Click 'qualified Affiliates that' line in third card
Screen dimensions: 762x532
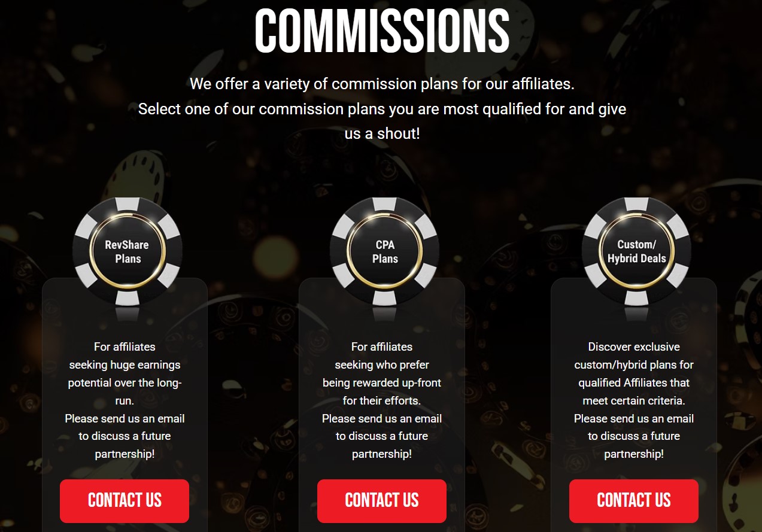point(634,382)
